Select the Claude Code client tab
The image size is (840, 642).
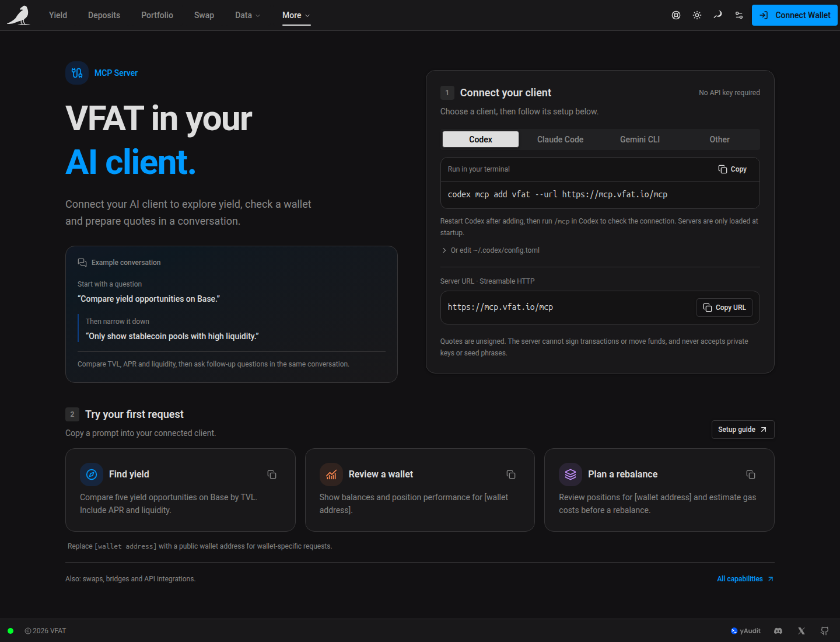tap(560, 139)
